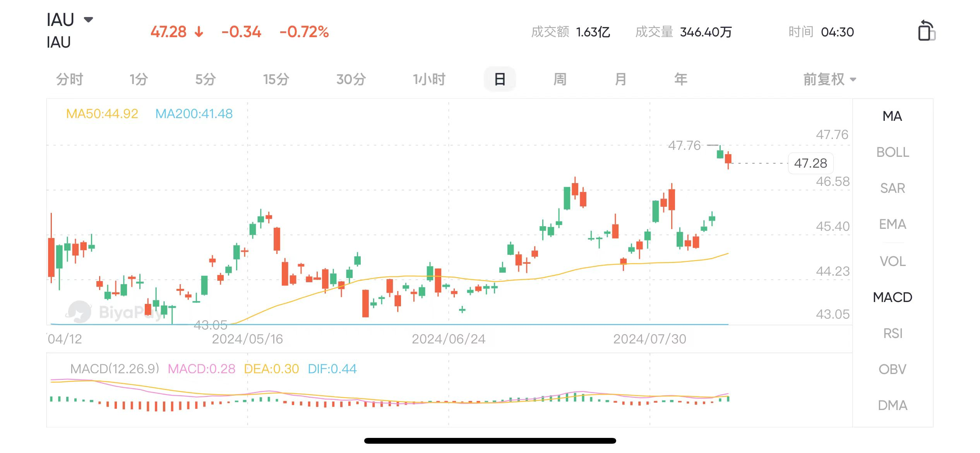Select the 15分 interval tab
Image resolution: width=980 pixels, height=453 pixels.
click(x=276, y=79)
